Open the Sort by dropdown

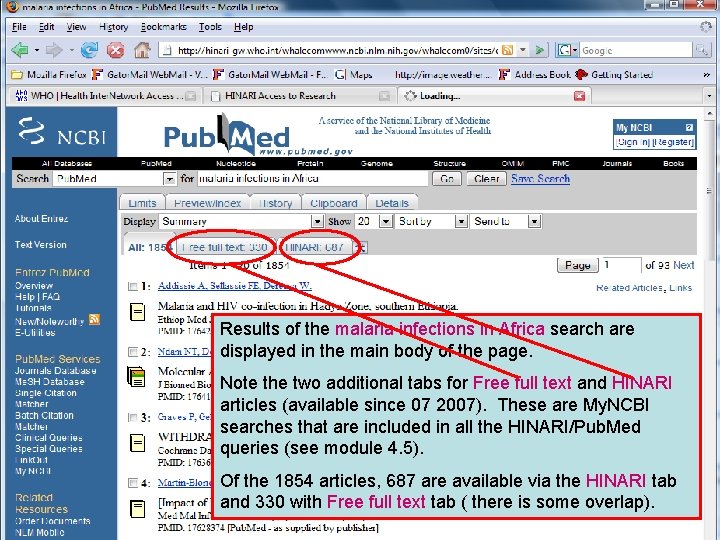pos(461,222)
